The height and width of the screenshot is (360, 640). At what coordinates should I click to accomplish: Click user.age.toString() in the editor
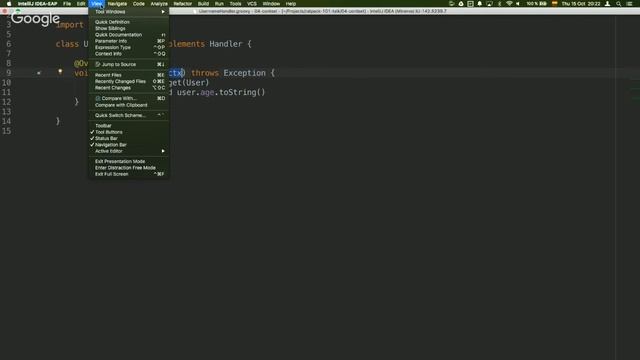[x=221, y=92]
